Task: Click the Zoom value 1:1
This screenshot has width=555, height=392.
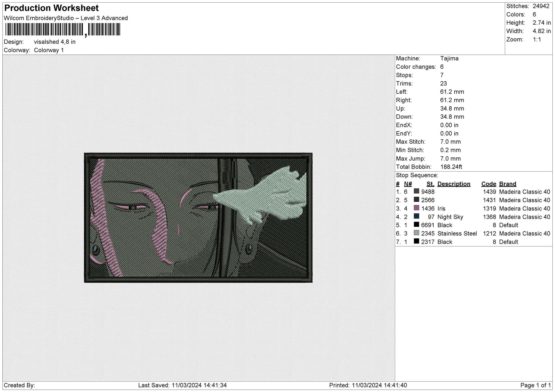Action: [x=537, y=40]
